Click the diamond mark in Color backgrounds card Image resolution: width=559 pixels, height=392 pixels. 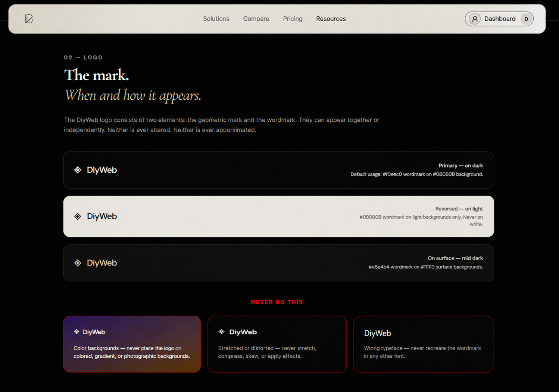76,332
